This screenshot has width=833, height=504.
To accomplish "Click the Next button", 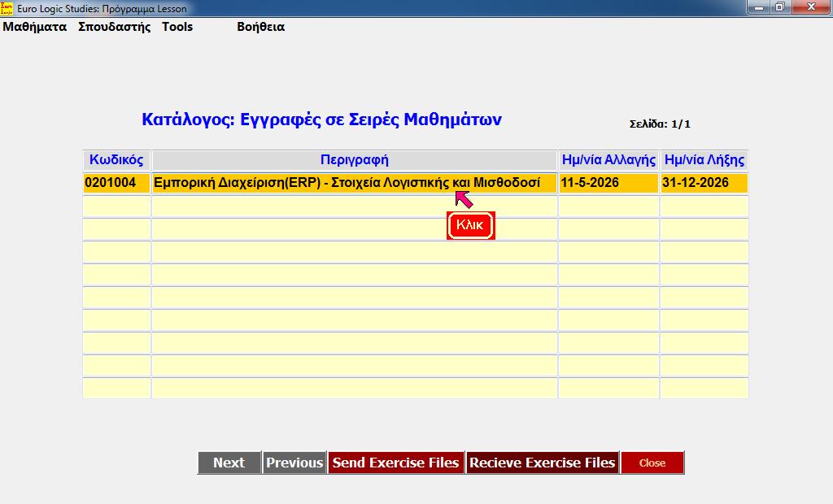I will pos(229,463).
